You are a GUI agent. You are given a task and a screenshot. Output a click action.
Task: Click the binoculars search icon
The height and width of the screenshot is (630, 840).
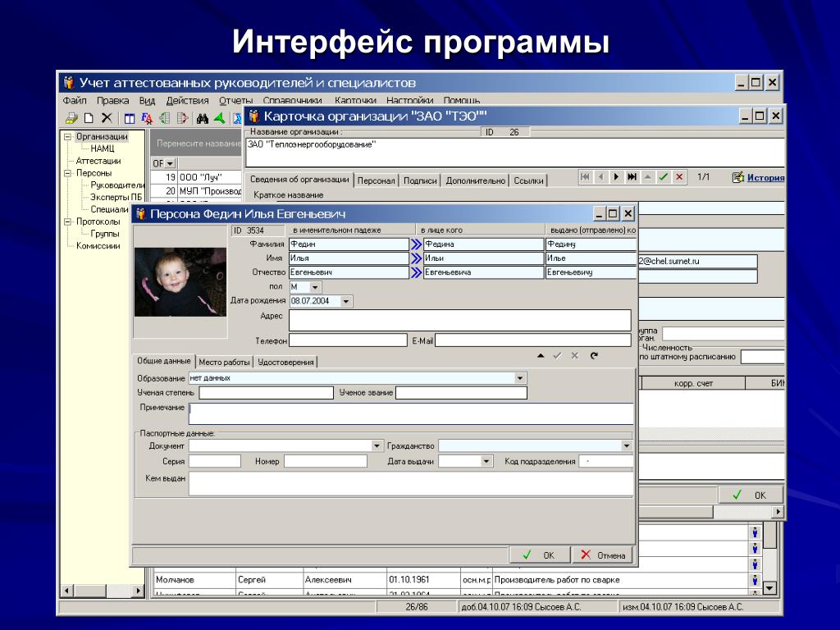pos(202,118)
